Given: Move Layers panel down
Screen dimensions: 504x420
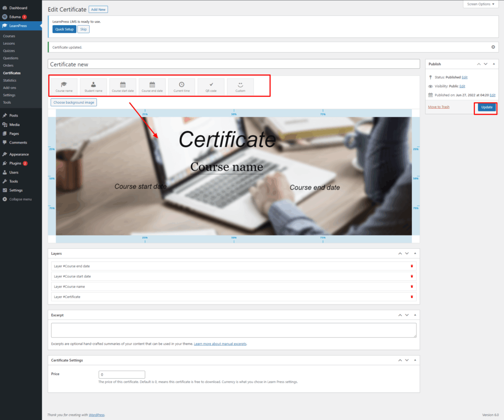Looking at the screenshot, I should [x=407, y=253].
